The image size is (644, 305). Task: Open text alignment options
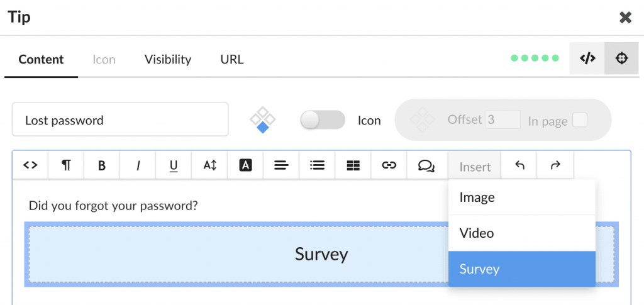click(x=281, y=165)
